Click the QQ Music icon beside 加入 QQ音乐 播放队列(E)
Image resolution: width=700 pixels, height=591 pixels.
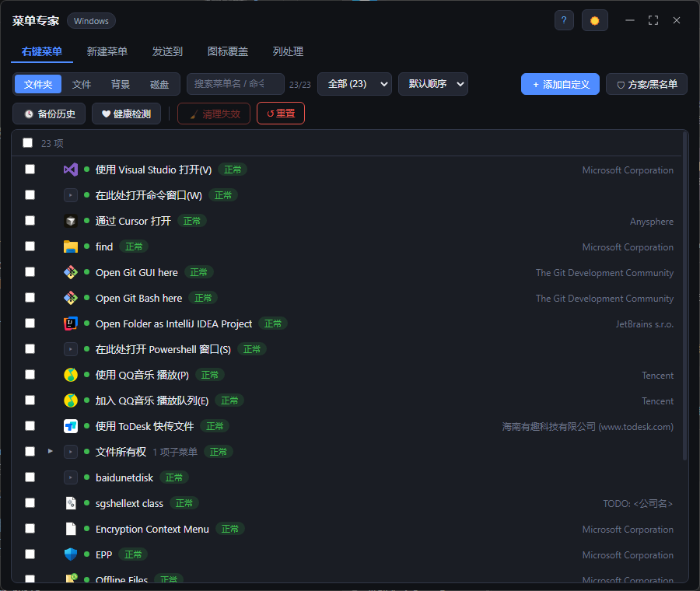71,400
